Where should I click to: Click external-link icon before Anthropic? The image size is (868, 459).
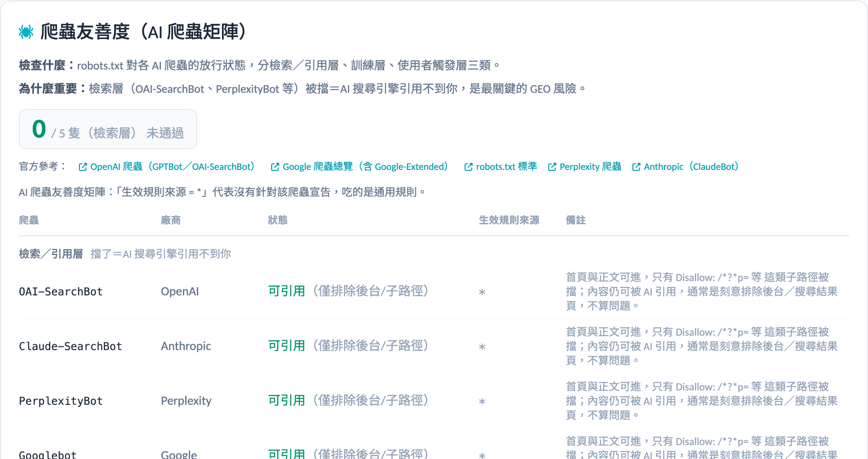coord(636,167)
